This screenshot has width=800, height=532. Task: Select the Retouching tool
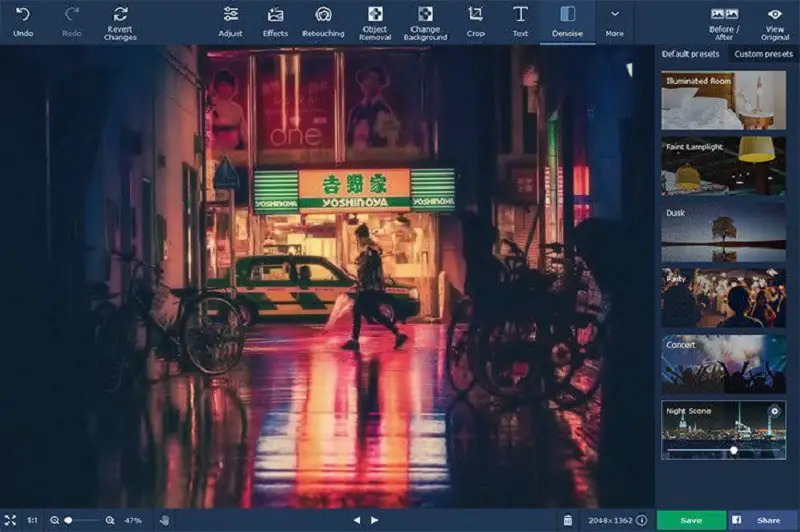click(x=323, y=22)
